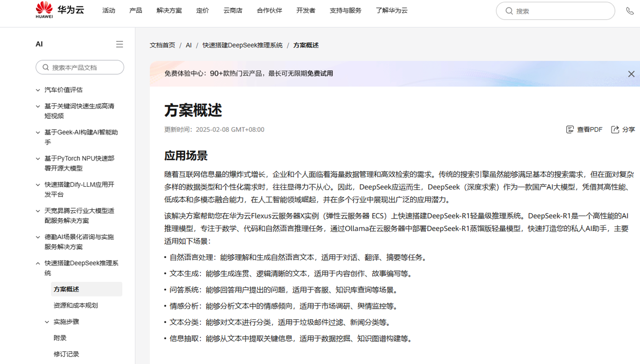The image size is (640, 364).
Task: Expand the 德勤AI场景化咨询与实施服务 chevron
Action: pyautogui.click(x=38, y=237)
